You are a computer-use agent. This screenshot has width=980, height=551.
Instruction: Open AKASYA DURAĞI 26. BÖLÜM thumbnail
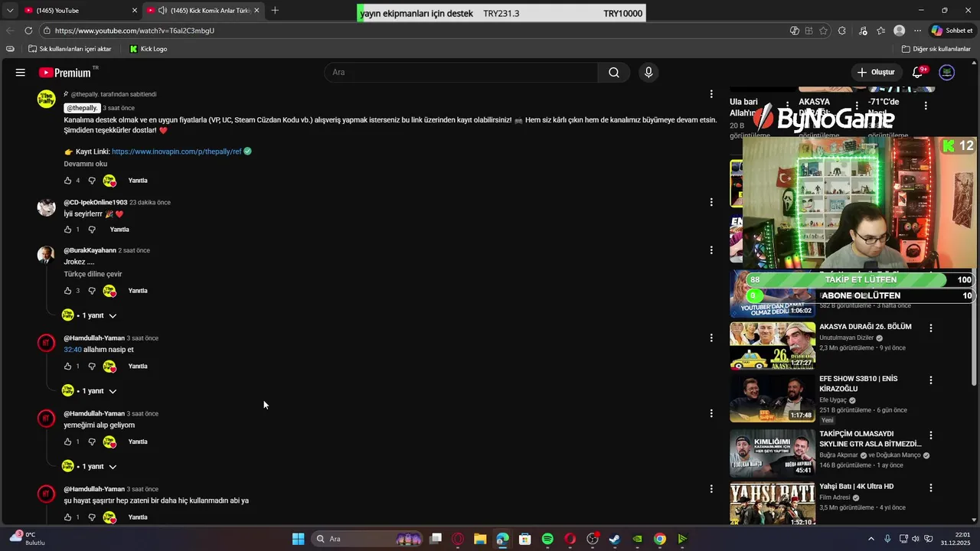773,346
